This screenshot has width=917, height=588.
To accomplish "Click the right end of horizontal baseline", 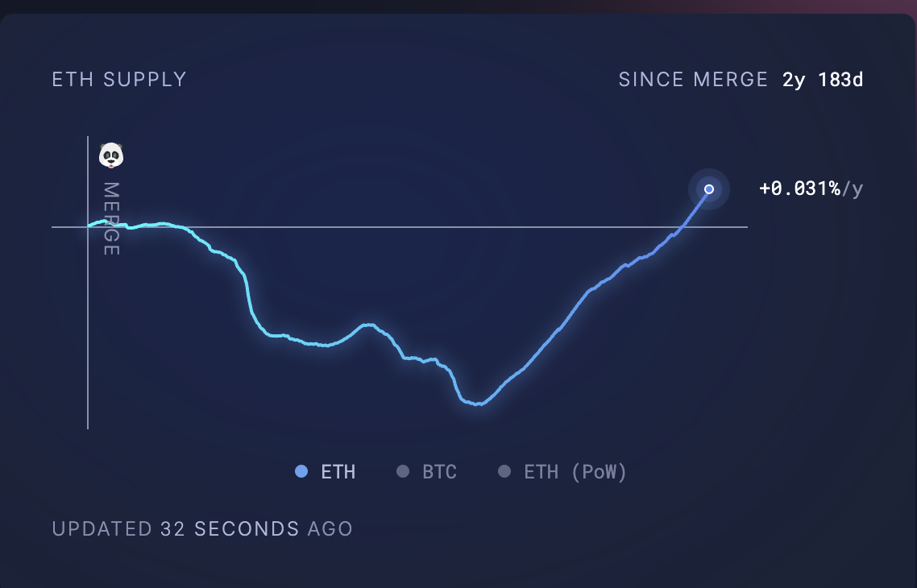I will tap(746, 227).
